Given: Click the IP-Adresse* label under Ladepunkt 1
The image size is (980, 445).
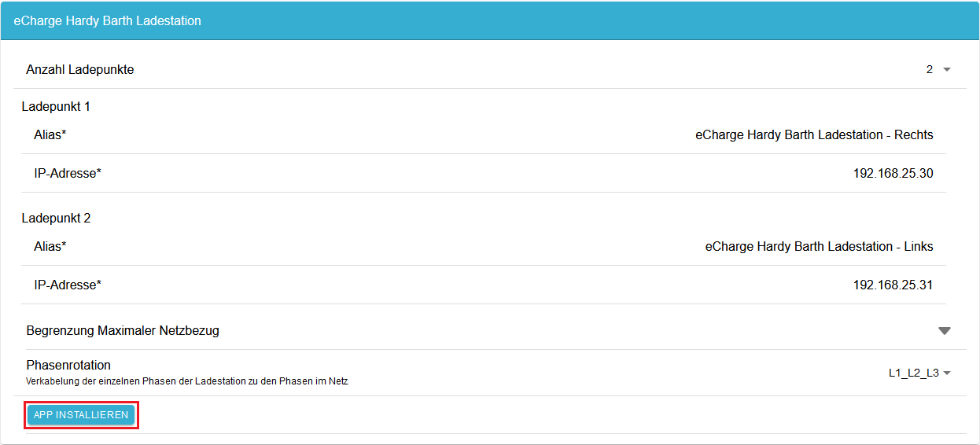Looking at the screenshot, I should (68, 174).
